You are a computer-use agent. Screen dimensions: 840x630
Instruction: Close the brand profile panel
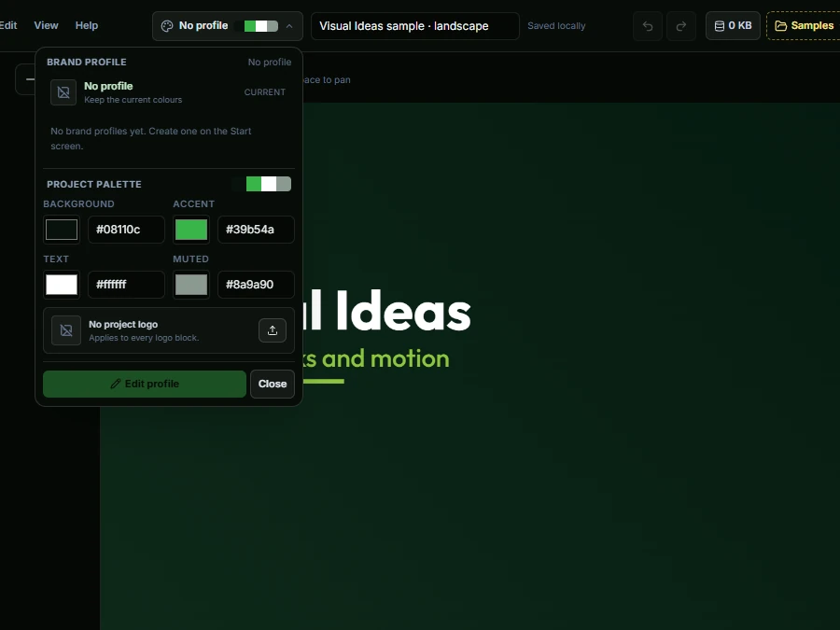[x=273, y=384]
